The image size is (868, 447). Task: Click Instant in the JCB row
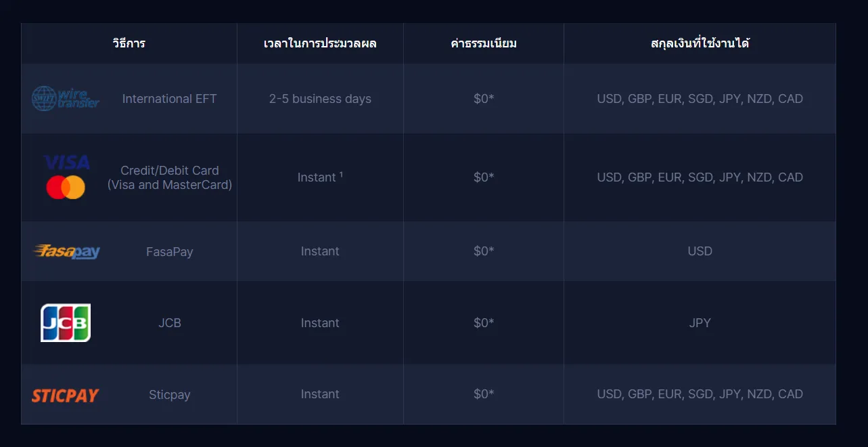tap(320, 323)
